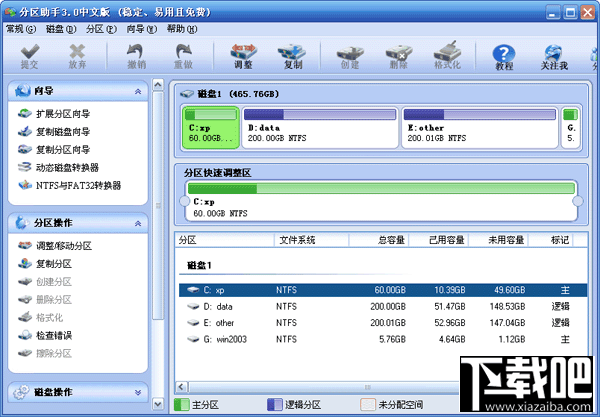
Task: Choose 调整/移动分区 operation
Action: pos(55,246)
